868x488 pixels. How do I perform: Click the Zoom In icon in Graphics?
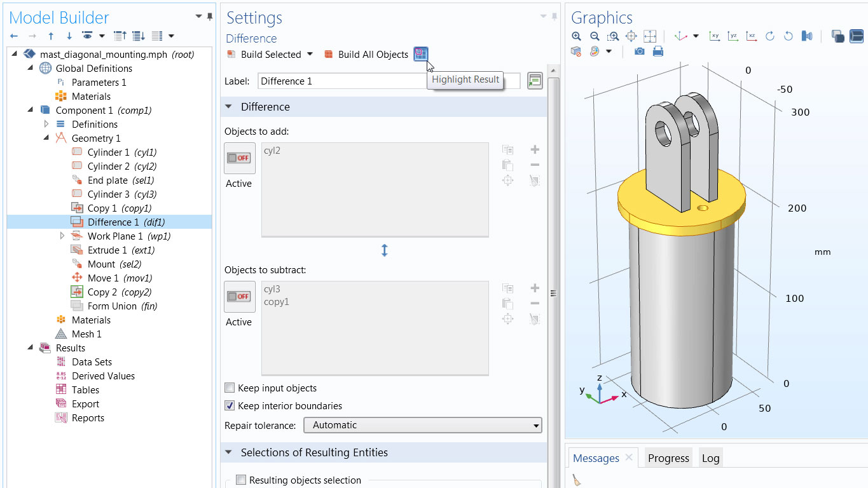tap(576, 36)
